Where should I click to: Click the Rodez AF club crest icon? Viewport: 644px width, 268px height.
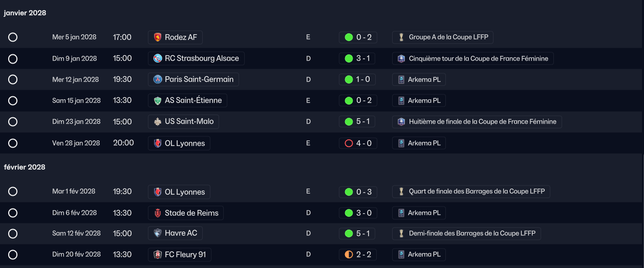[x=158, y=37]
